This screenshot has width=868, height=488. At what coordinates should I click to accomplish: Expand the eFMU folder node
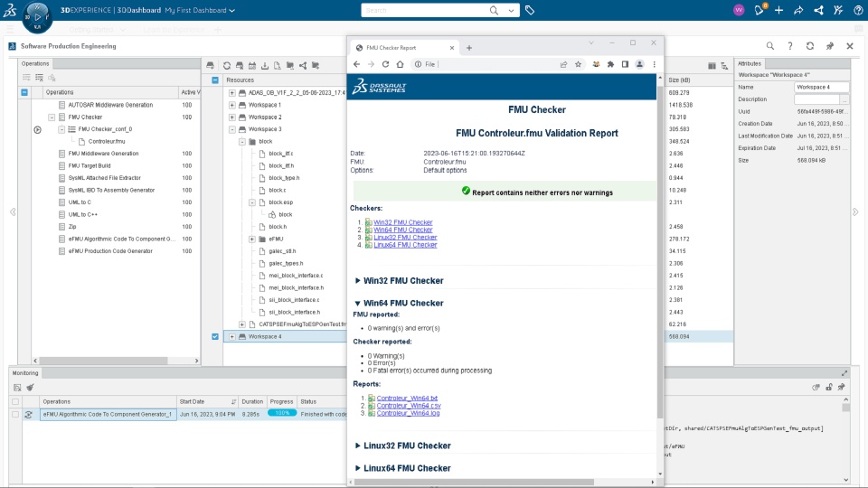252,239
